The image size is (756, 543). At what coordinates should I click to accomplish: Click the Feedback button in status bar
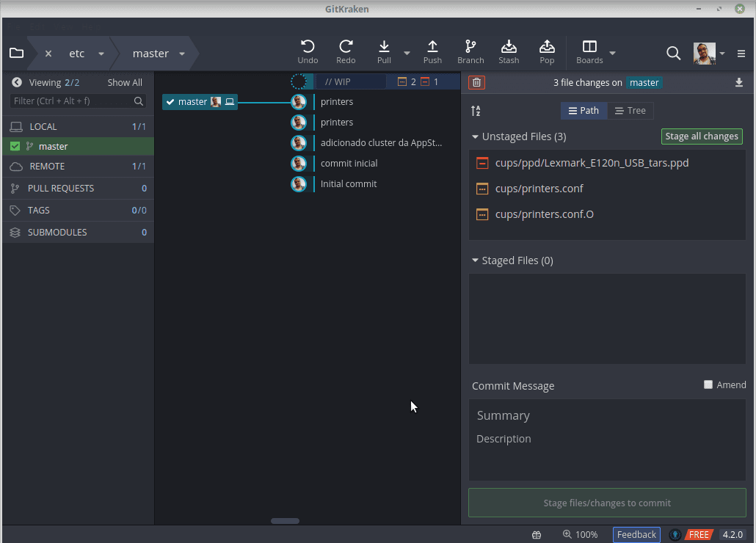[x=636, y=535]
